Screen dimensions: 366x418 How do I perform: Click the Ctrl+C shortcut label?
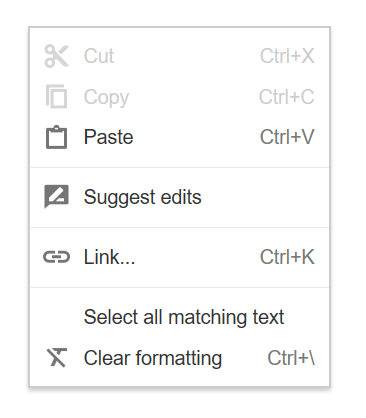pyautogui.click(x=287, y=97)
